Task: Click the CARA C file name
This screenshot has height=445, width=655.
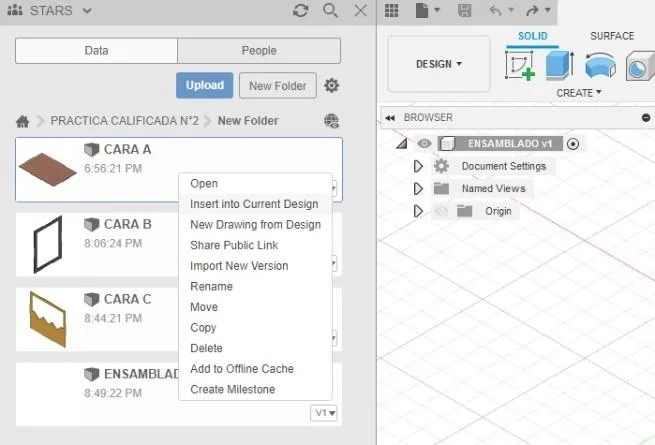Action: click(127, 299)
